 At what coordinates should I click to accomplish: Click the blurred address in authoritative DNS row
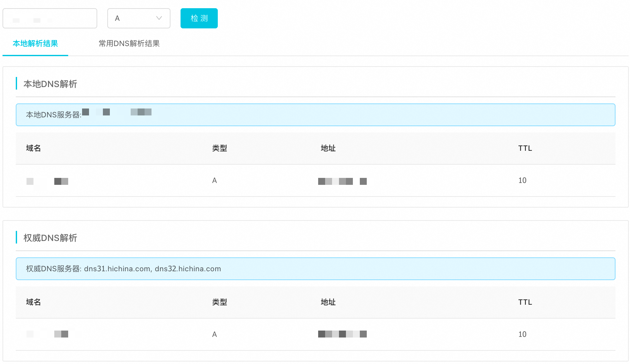click(x=342, y=334)
